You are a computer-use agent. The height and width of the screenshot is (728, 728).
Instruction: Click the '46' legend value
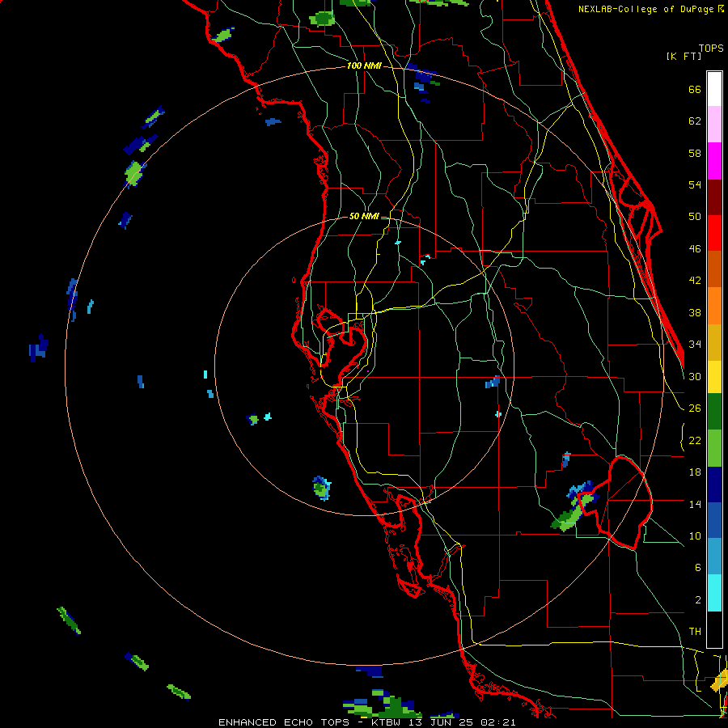click(x=695, y=249)
